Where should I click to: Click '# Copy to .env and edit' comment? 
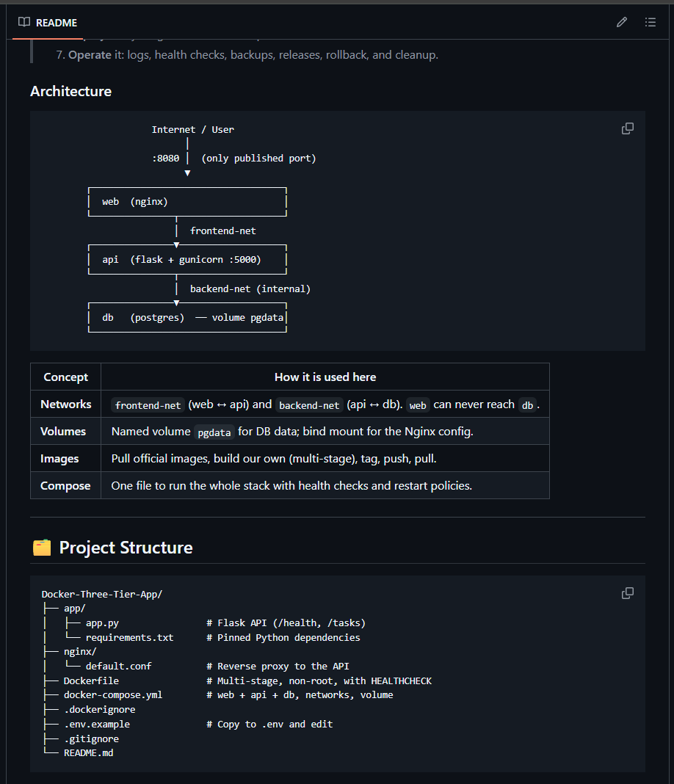(x=269, y=724)
